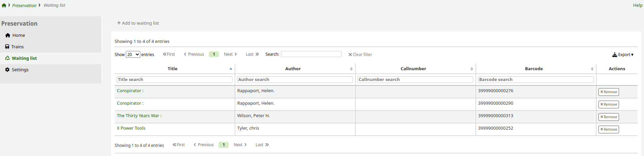
Task: Focus the Author search filter field
Action: pyautogui.click(x=295, y=80)
